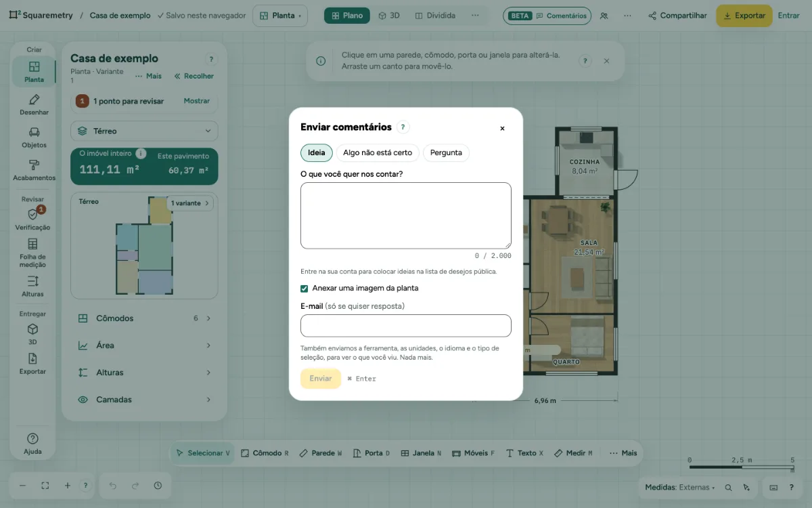Click the fit-to-screen icon
The width and height of the screenshot is (812, 508).
coord(45,486)
